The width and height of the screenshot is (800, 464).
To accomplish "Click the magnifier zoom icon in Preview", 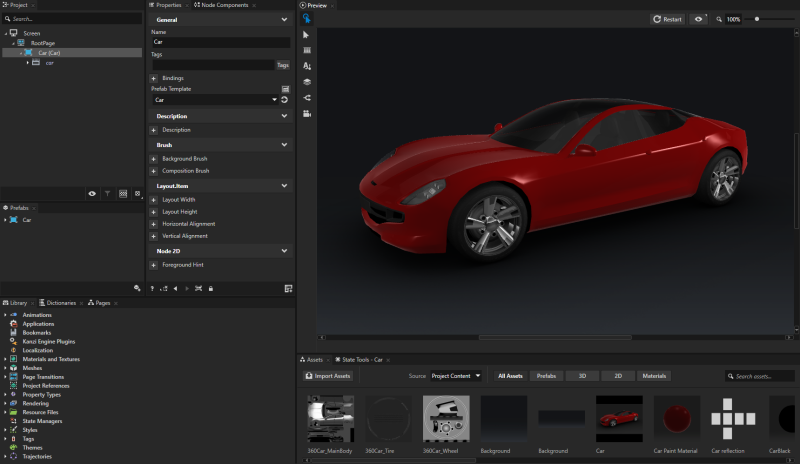I will (718, 19).
